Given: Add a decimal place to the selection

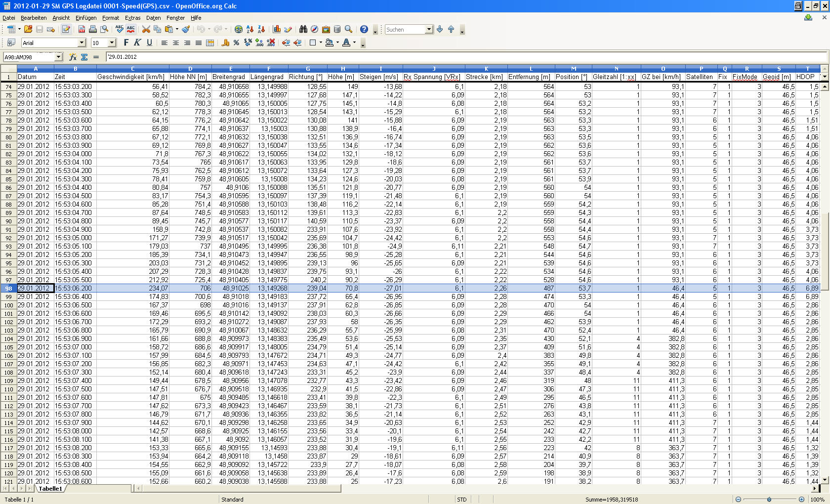Looking at the screenshot, I should [258, 43].
